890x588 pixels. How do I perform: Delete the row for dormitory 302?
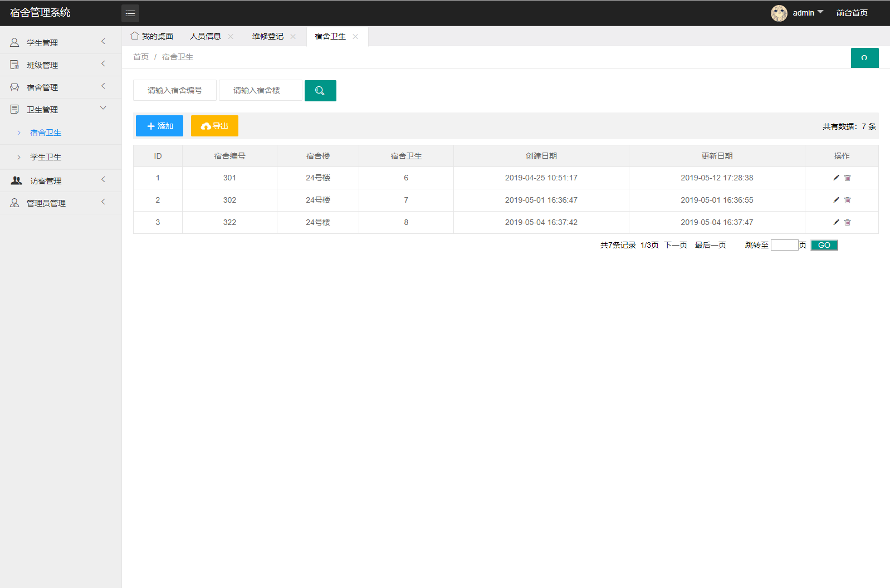pos(847,200)
